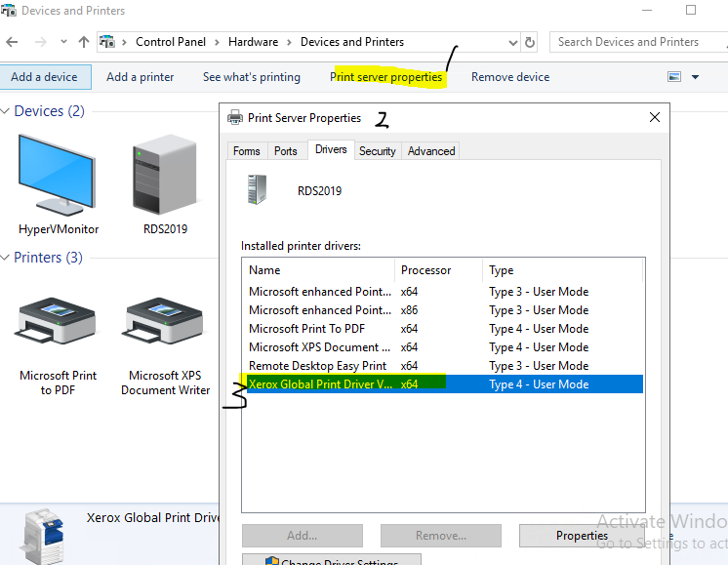The height and width of the screenshot is (565, 728).
Task: Close the Print Server Properties dialog
Action: tap(655, 117)
